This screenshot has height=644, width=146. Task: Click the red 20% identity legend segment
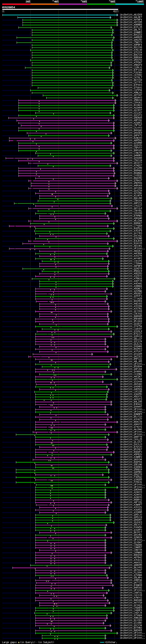point(16,4)
